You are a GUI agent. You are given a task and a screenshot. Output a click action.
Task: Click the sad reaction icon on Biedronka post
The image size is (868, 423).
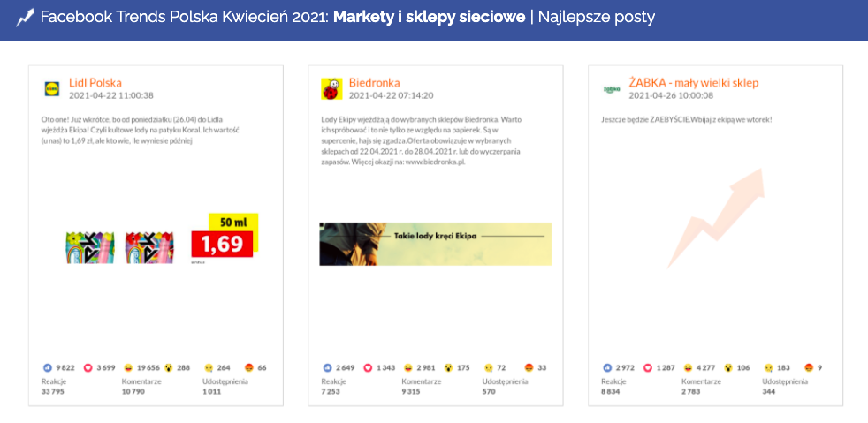click(x=488, y=366)
